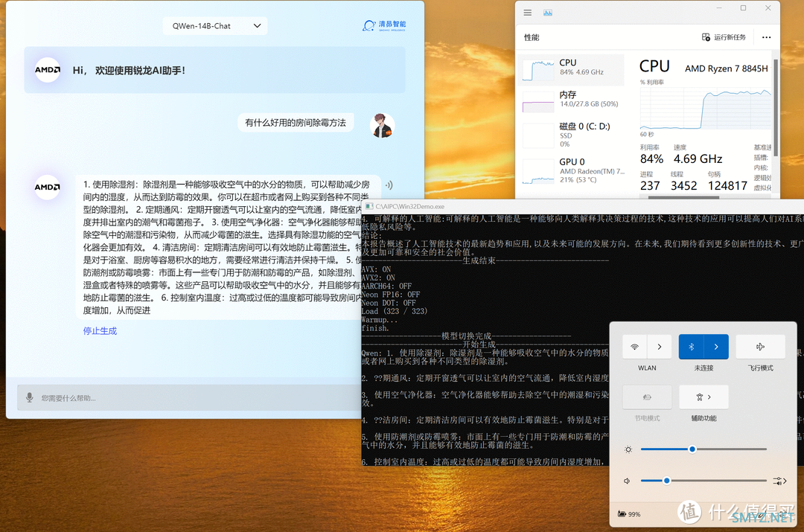Select the question bubble 有什么好用的房间除霉方法

(296, 123)
